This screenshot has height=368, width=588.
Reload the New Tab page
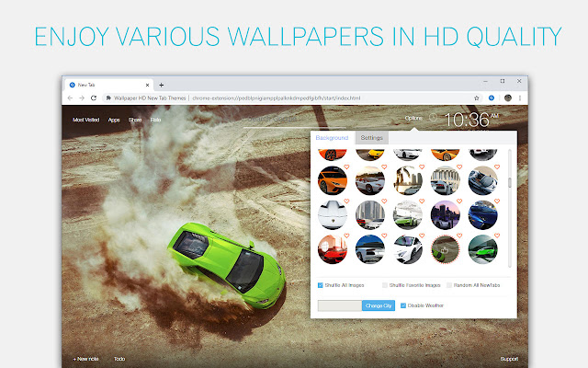click(x=94, y=98)
